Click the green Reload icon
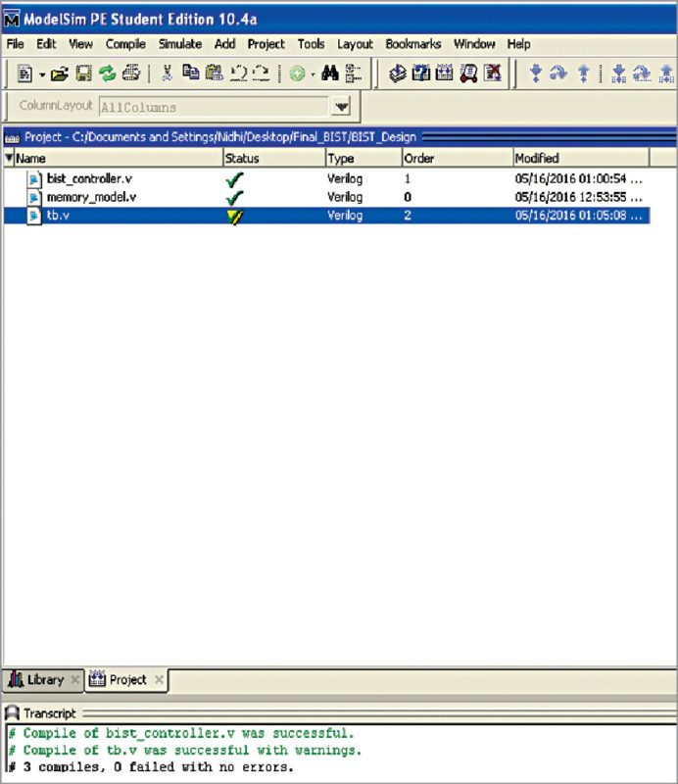The width and height of the screenshot is (678, 784). click(x=107, y=73)
